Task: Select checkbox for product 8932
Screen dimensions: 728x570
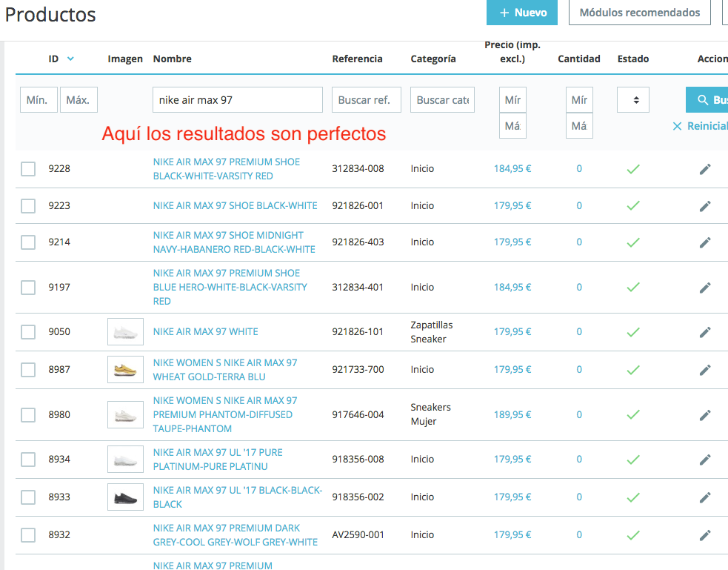Action: tap(28, 534)
